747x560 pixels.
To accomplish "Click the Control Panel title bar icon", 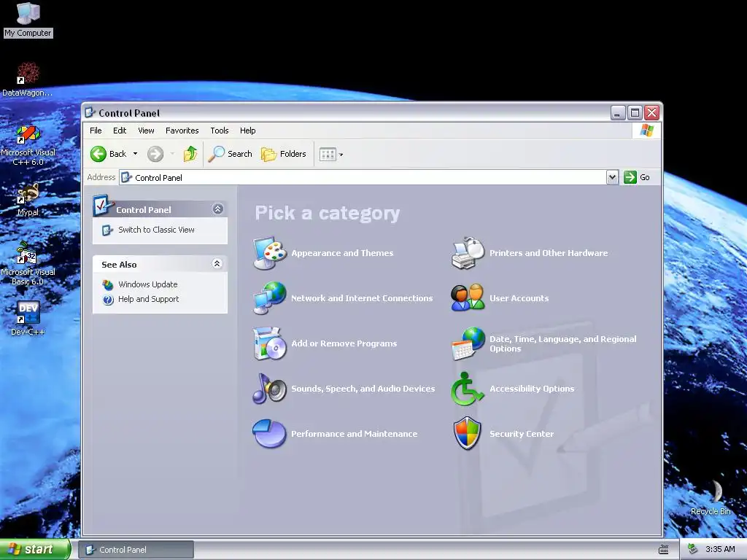I will (90, 113).
